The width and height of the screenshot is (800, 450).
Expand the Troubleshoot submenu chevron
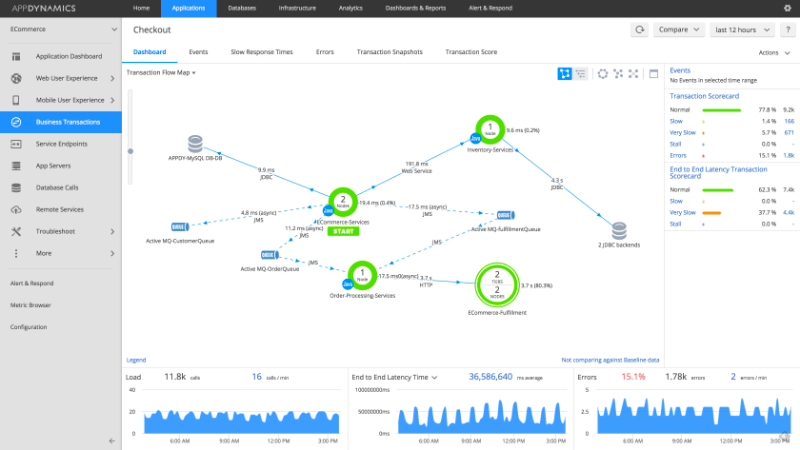coord(112,232)
